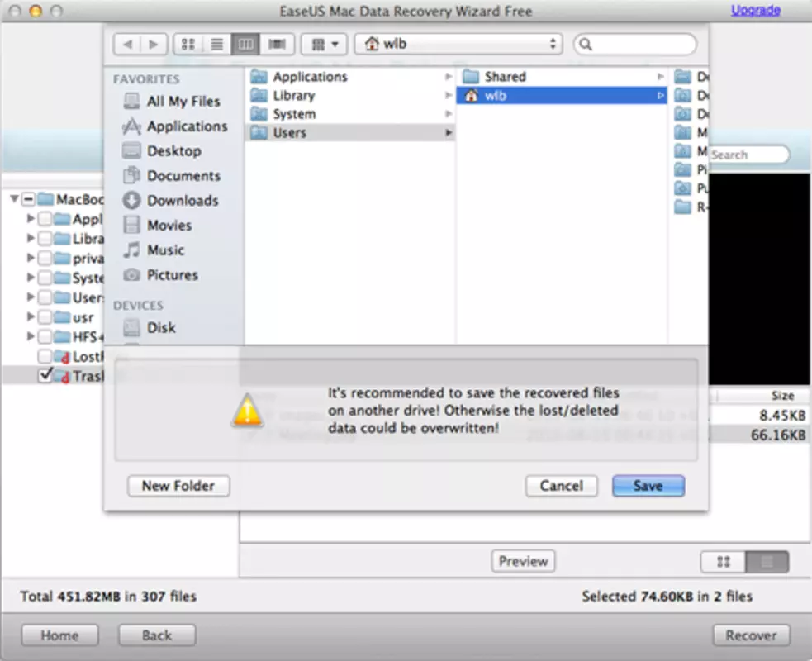Cancel the save dialog
Image resolution: width=812 pixels, height=661 pixels.
pyautogui.click(x=562, y=486)
